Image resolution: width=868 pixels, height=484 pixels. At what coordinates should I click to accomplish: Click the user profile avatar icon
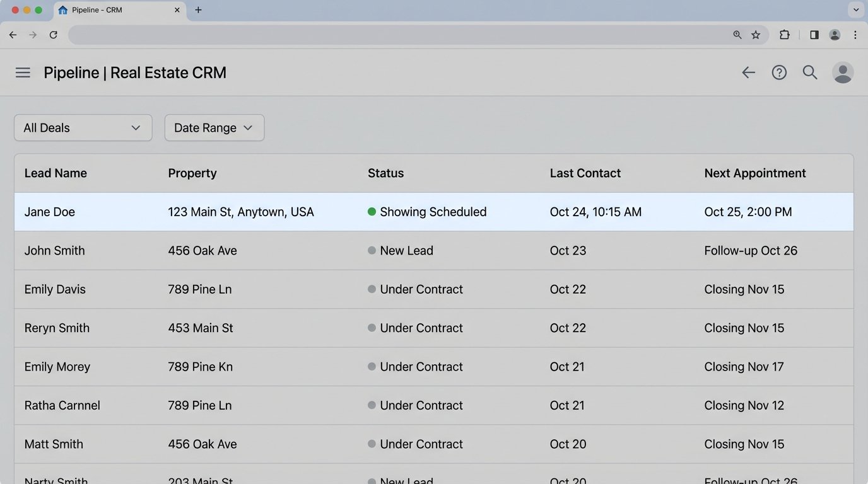tap(843, 72)
